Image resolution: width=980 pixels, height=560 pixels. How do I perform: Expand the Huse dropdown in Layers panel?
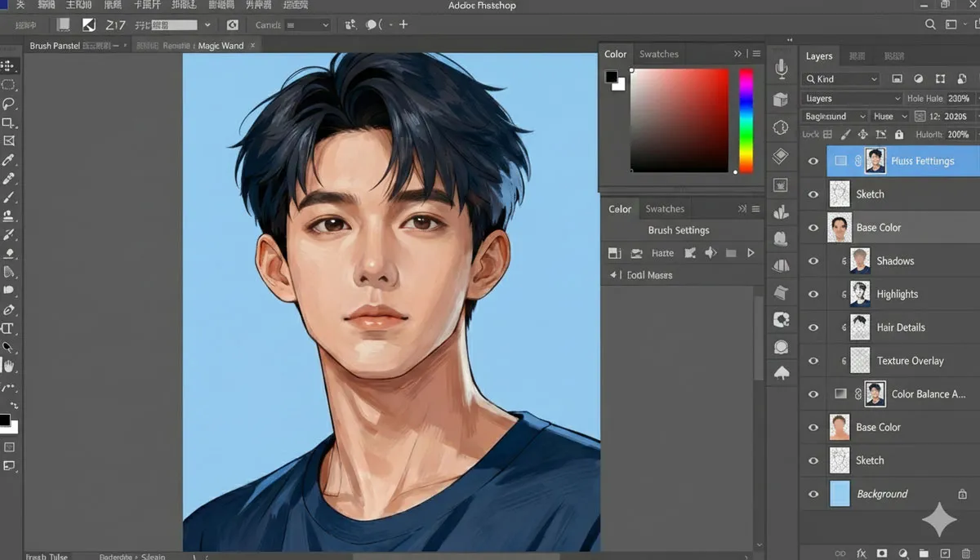tap(889, 117)
